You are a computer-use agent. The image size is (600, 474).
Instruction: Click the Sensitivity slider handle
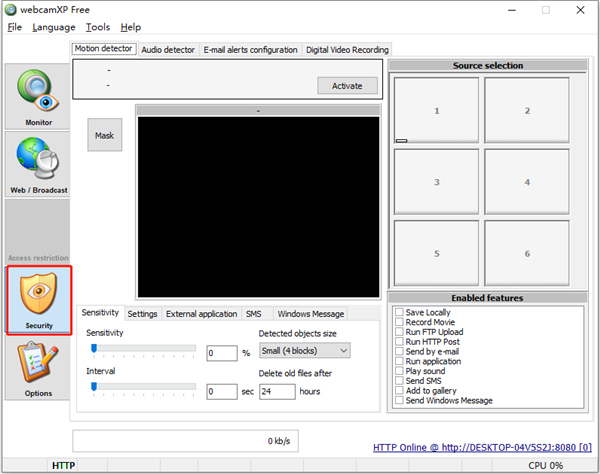click(94, 349)
